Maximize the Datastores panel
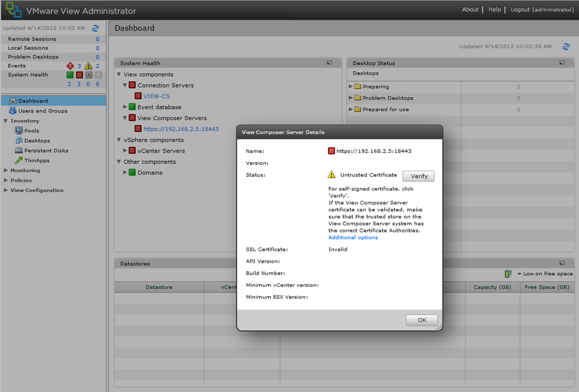This screenshot has width=579, height=392. click(562, 263)
